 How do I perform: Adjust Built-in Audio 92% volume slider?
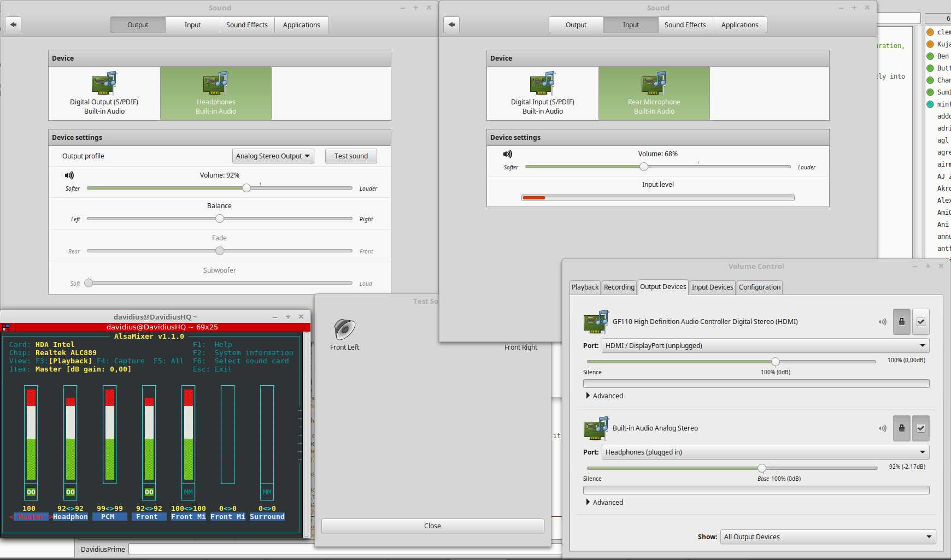762,468
